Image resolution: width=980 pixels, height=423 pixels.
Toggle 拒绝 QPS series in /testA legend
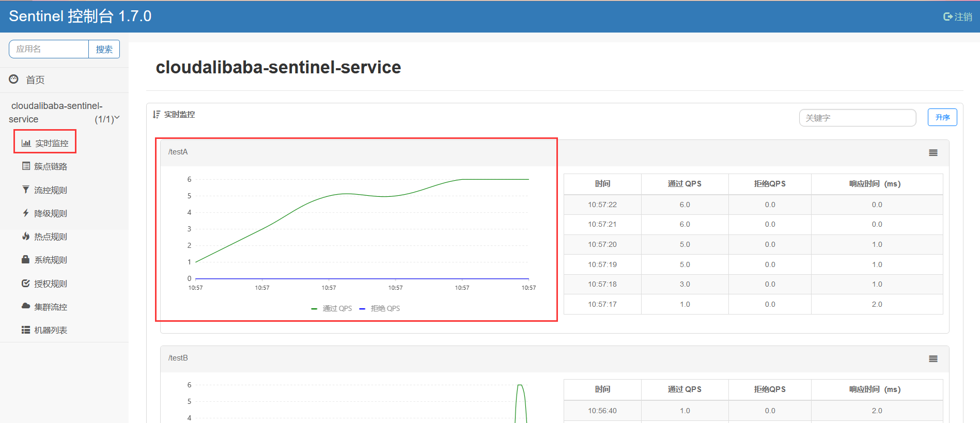(x=380, y=308)
